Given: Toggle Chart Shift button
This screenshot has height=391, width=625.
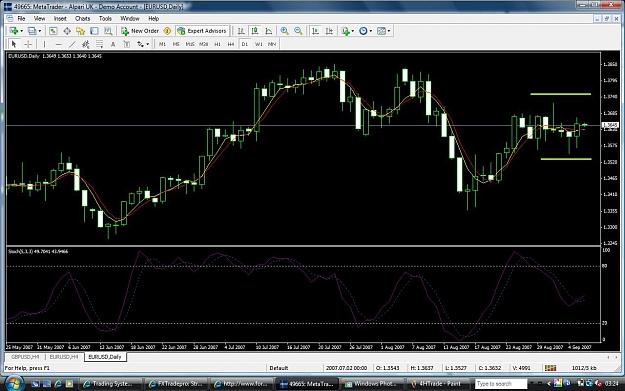Looking at the screenshot, I should coord(329,31).
